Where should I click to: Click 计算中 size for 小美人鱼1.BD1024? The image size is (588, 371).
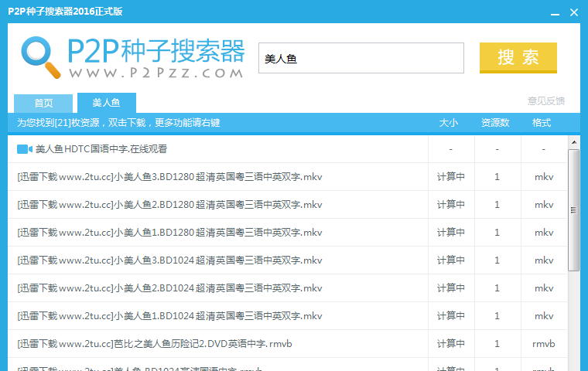tap(451, 316)
